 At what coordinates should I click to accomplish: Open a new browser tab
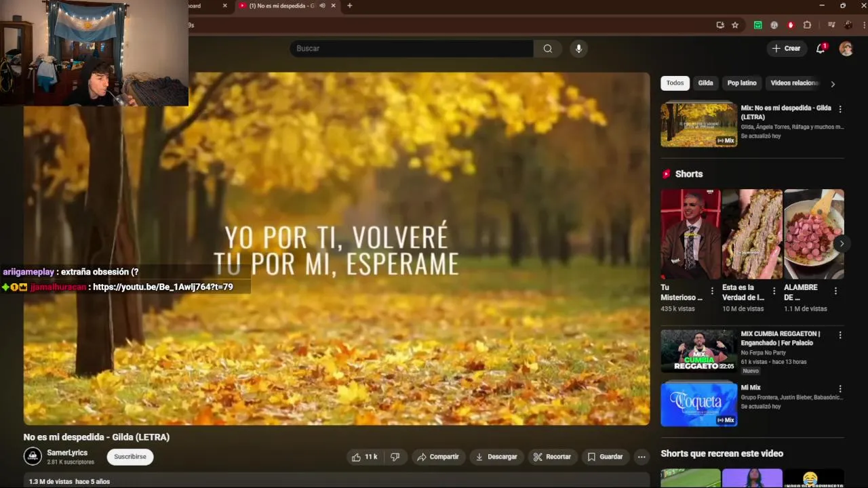[x=350, y=5]
